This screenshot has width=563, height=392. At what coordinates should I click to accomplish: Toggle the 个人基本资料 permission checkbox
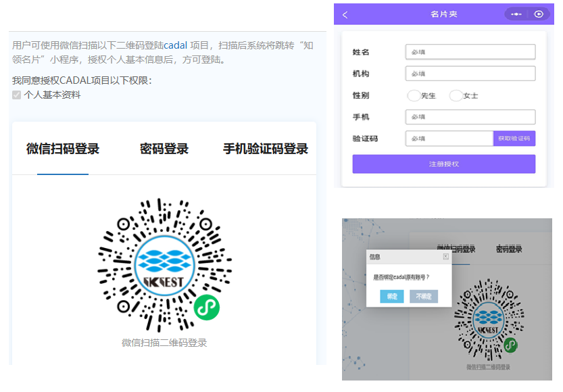click(17, 95)
